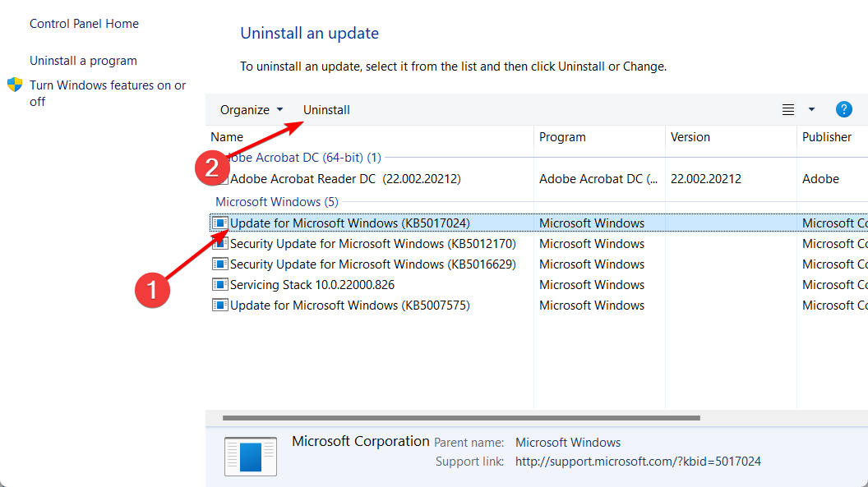Select Servicing Stack 10.0.22000.826 entry

pos(312,285)
